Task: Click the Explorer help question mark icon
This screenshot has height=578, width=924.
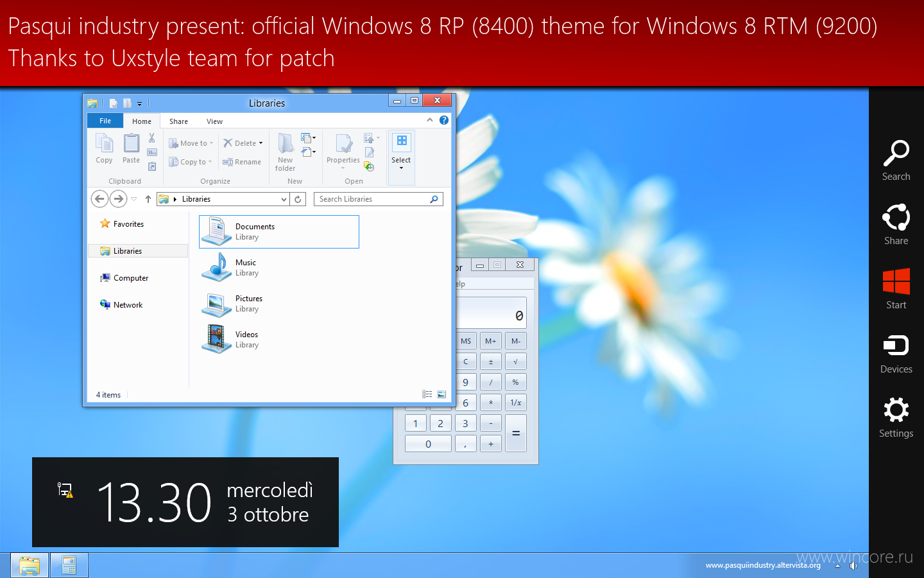Action: click(444, 120)
